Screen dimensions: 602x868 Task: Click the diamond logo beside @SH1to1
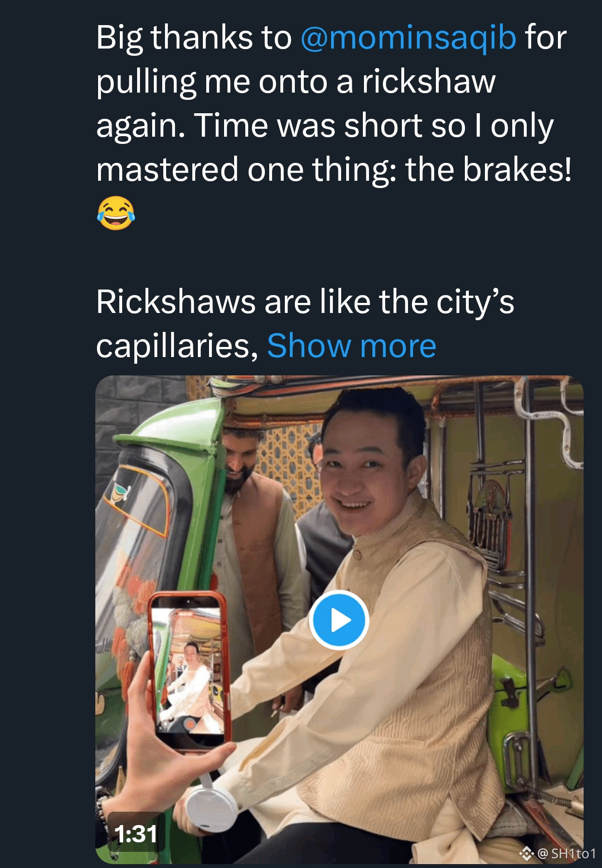tap(527, 853)
